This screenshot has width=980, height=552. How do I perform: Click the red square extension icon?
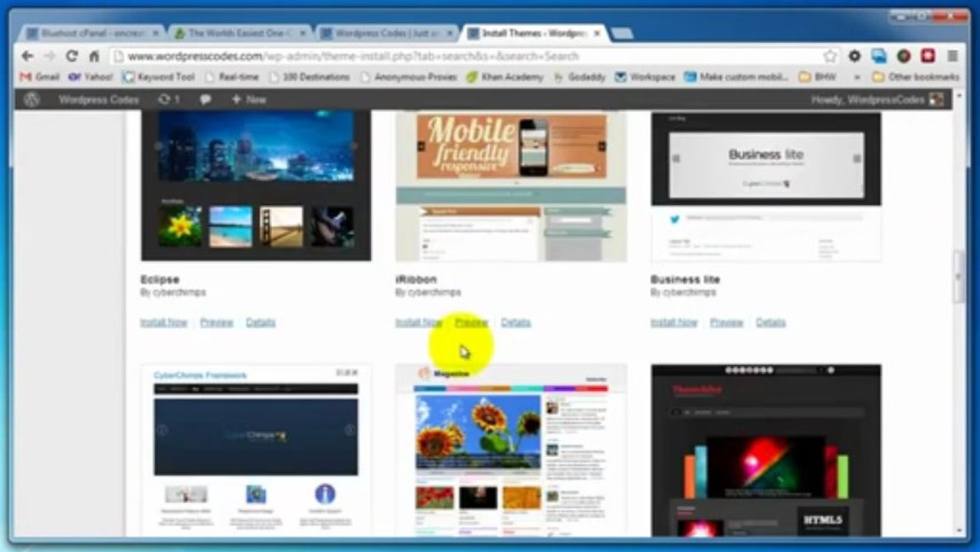(928, 56)
